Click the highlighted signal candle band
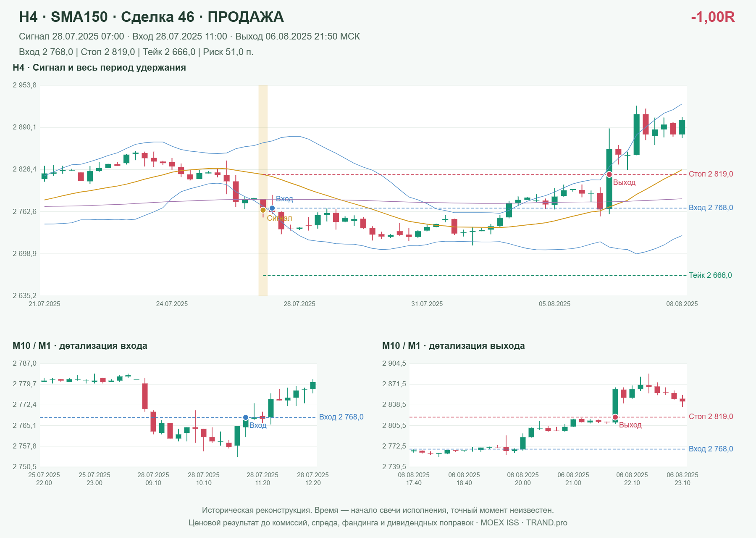 click(263, 190)
